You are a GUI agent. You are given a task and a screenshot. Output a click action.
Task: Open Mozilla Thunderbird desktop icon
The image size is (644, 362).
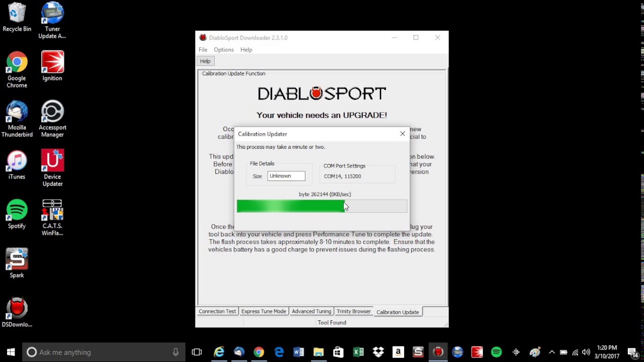(x=17, y=119)
